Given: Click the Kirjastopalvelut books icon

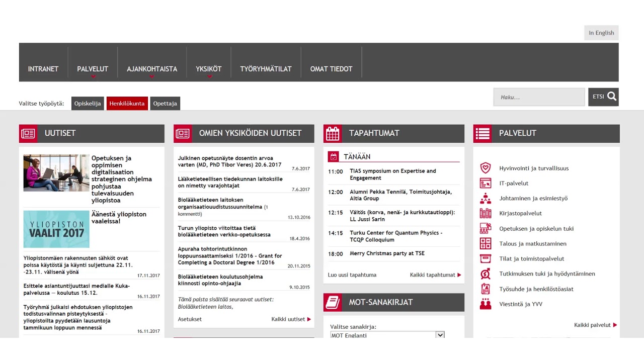Looking at the screenshot, I should (486, 213).
